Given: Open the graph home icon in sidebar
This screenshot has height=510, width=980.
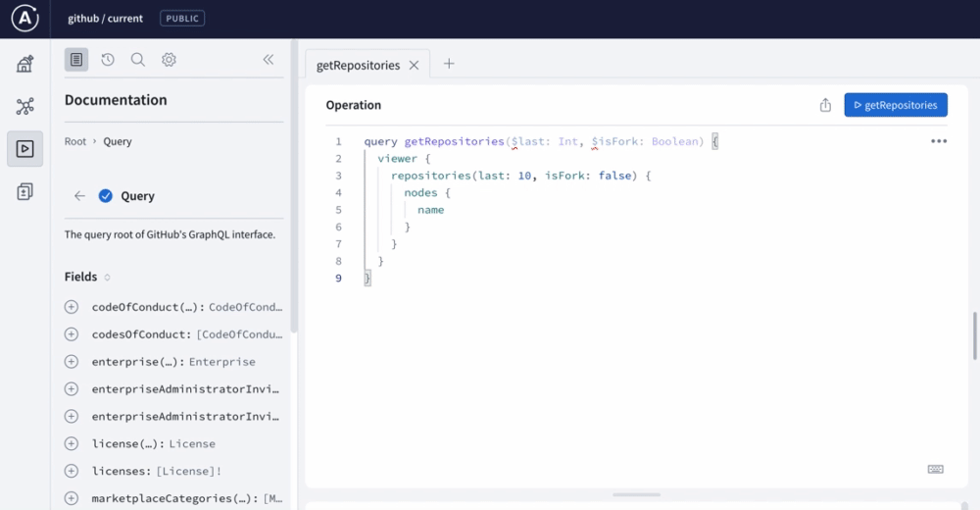Looking at the screenshot, I should tap(25, 63).
